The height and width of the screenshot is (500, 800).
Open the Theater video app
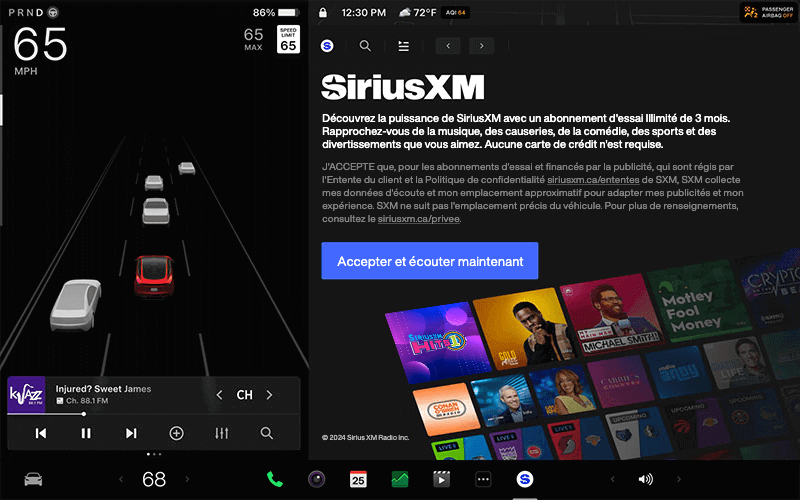coord(441,479)
